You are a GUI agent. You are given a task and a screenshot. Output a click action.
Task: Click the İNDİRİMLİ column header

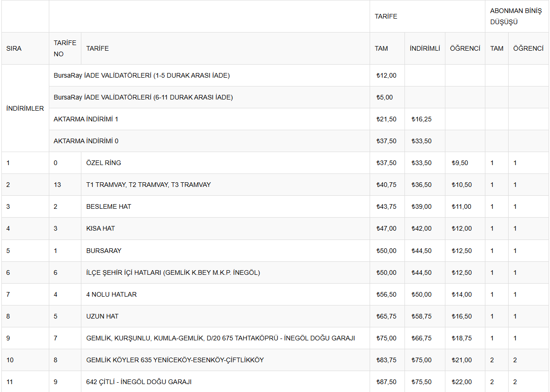[425, 48]
